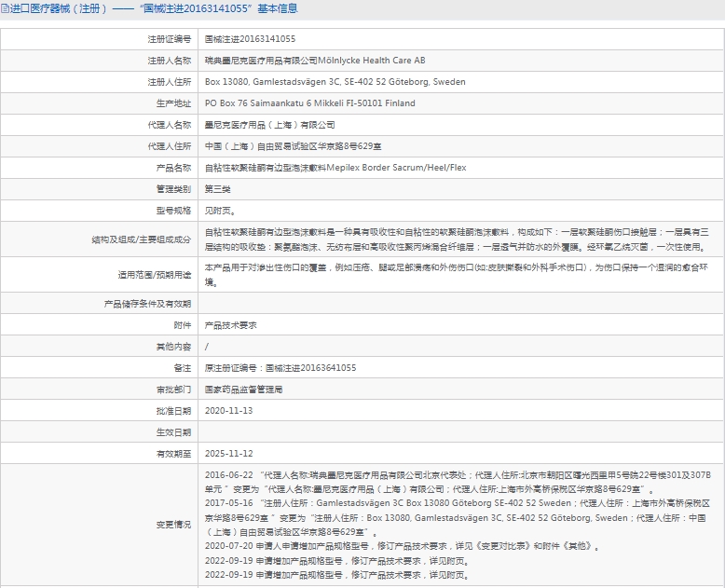Screen dimensions: 725x588
Task: Click the 审批部门 label
Action: pyautogui.click(x=173, y=390)
